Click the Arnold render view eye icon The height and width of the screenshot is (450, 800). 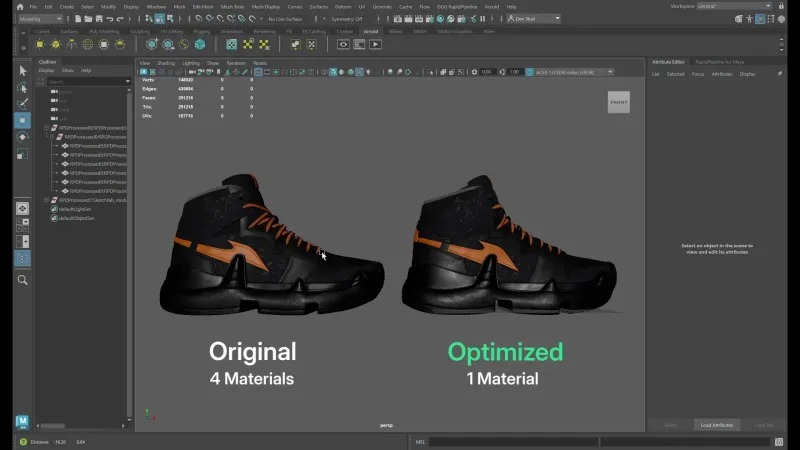click(344, 44)
